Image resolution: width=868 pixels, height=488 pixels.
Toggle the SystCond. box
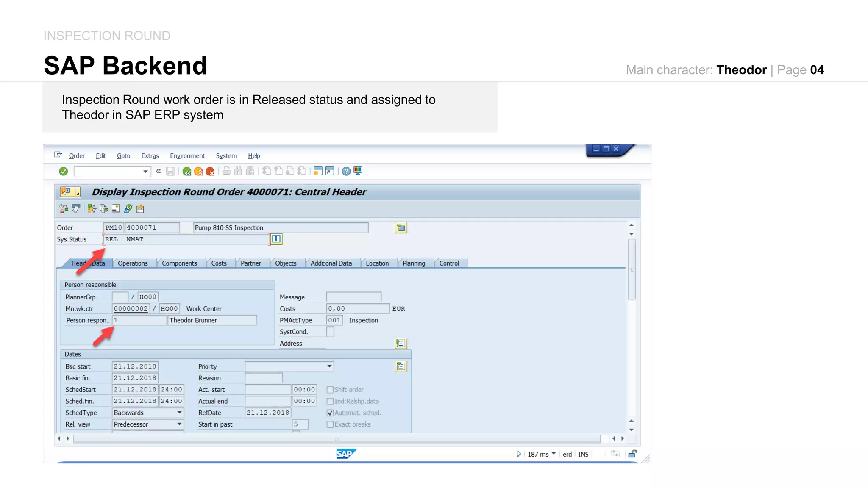[x=330, y=332]
